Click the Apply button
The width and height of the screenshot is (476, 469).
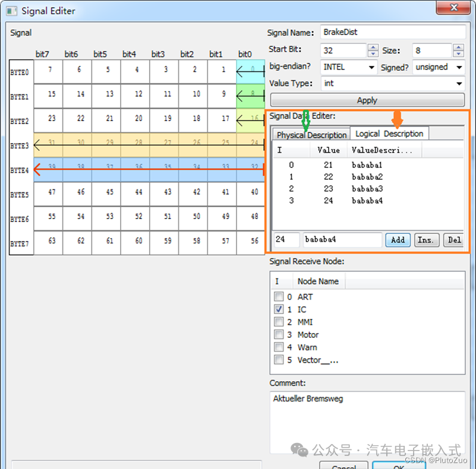tap(367, 100)
